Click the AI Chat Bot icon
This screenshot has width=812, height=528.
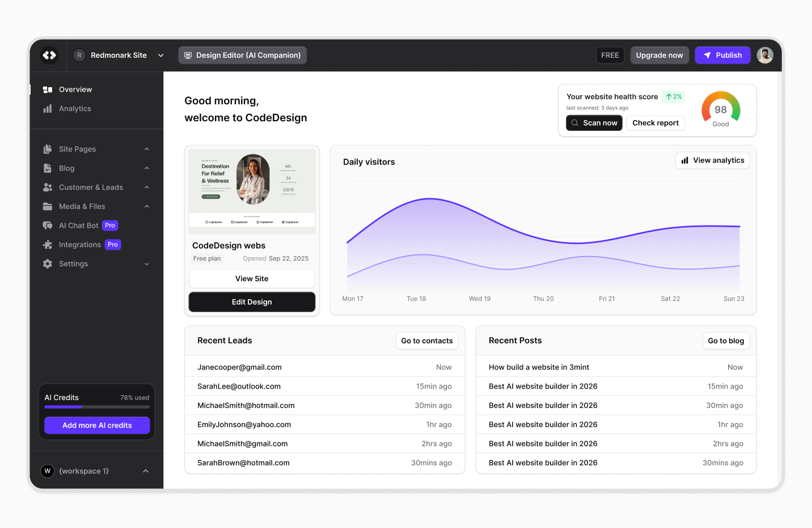point(48,225)
